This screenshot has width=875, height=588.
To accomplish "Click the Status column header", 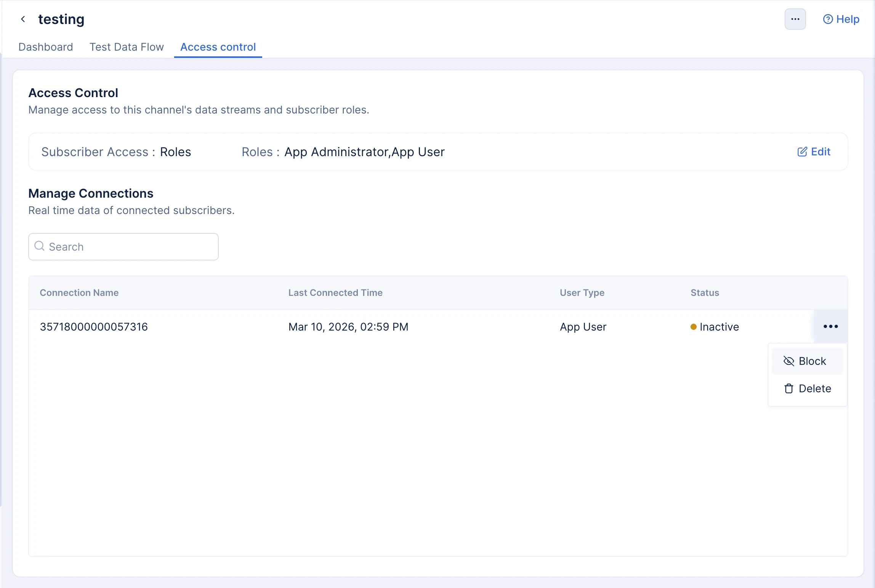I will (705, 292).
